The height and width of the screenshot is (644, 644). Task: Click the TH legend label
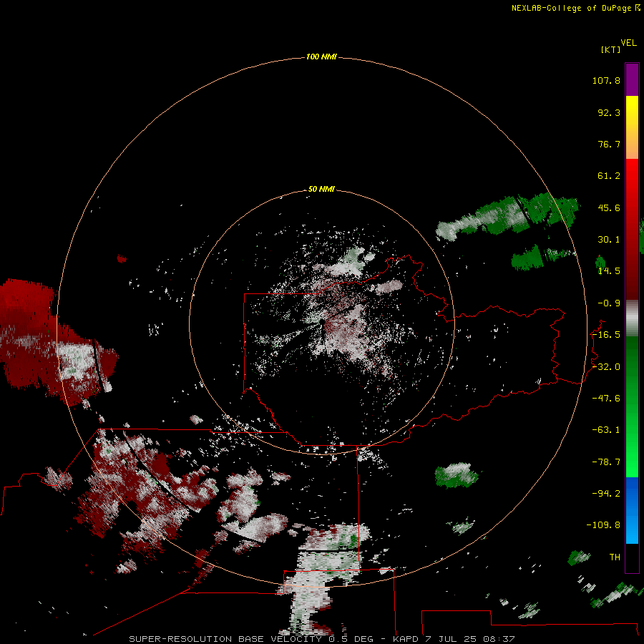point(615,557)
